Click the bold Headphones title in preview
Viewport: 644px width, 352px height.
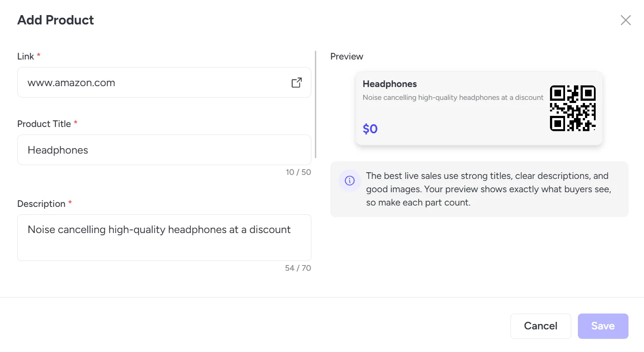[x=390, y=84]
